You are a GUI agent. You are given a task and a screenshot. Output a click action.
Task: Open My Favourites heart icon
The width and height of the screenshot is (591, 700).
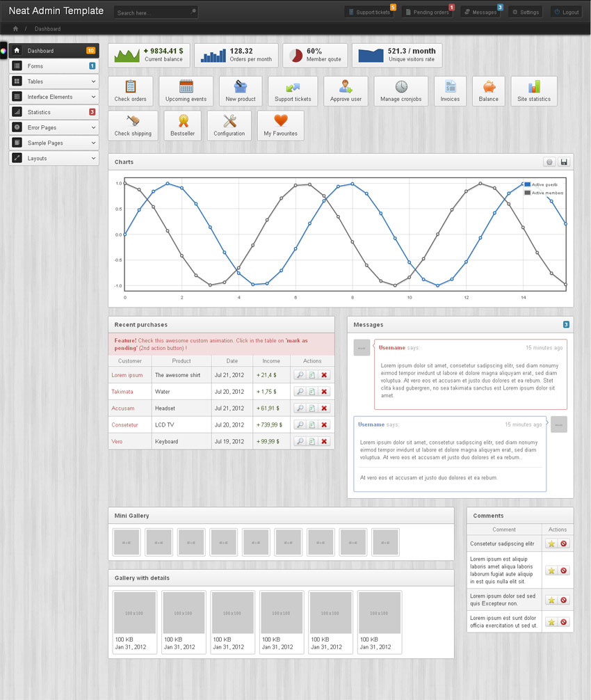coord(280,122)
